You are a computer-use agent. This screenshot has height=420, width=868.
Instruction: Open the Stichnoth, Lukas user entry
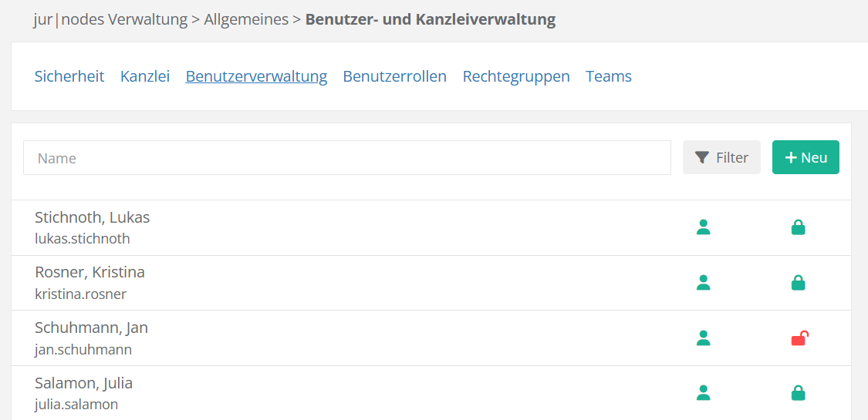[93, 218]
